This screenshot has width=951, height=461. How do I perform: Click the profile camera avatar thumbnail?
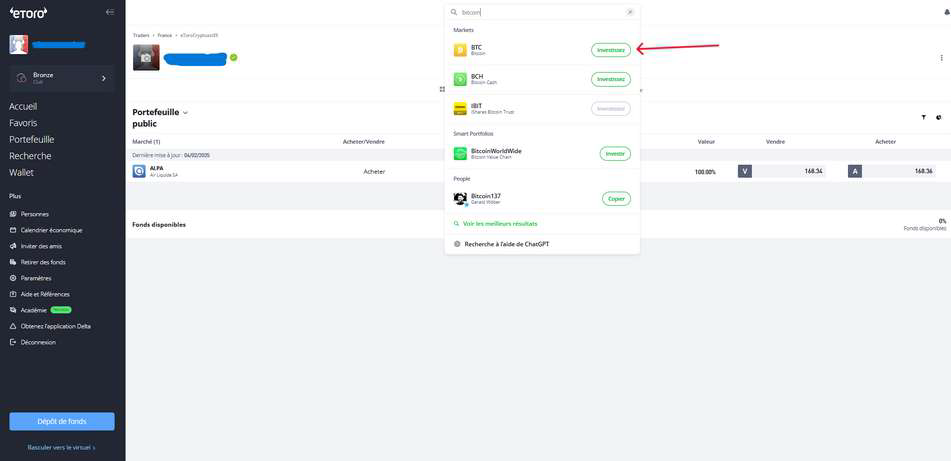[x=146, y=58]
